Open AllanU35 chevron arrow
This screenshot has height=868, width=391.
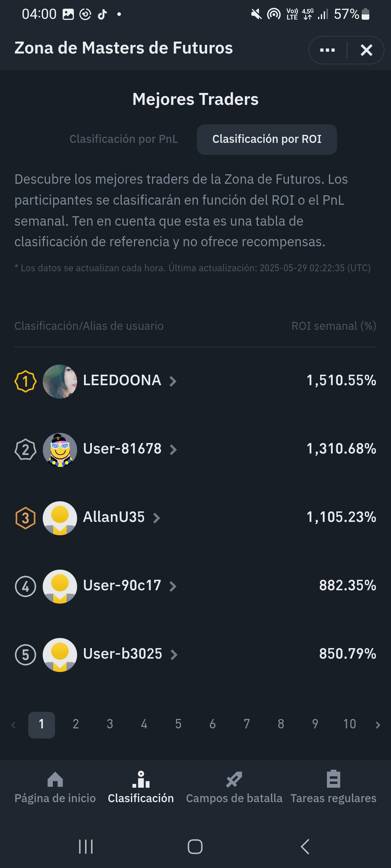click(x=156, y=518)
